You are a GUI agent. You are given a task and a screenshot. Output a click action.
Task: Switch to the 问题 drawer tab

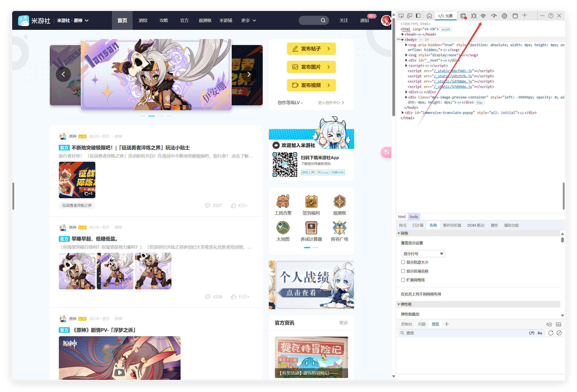coord(422,324)
